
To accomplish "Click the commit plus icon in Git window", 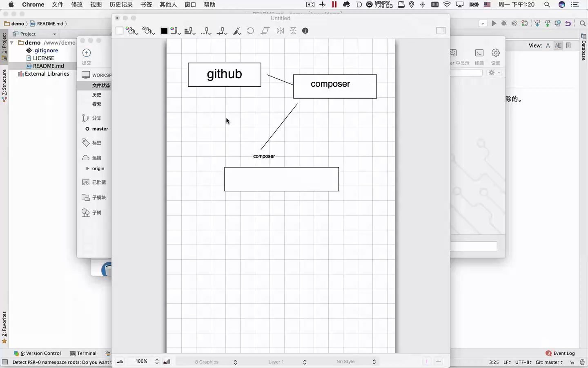I will coord(87,53).
